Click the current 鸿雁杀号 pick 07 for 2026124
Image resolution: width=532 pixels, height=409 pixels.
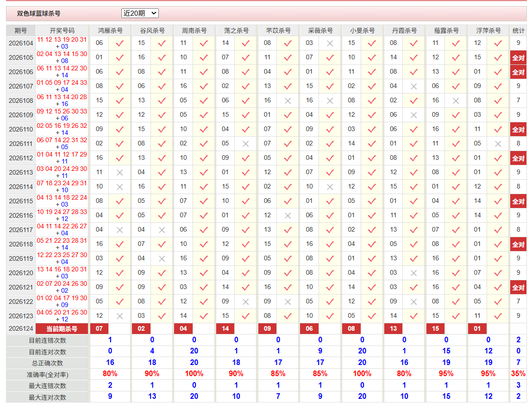pyautogui.click(x=99, y=328)
